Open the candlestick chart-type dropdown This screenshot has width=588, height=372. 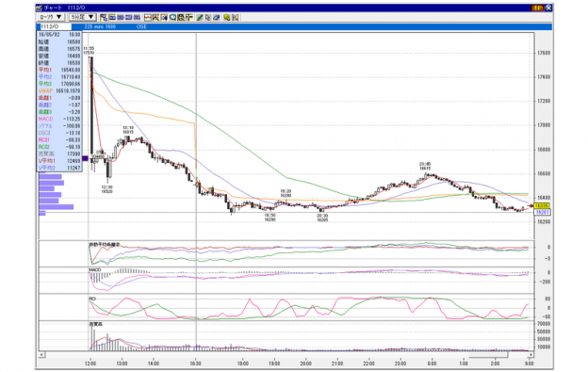click(x=51, y=17)
